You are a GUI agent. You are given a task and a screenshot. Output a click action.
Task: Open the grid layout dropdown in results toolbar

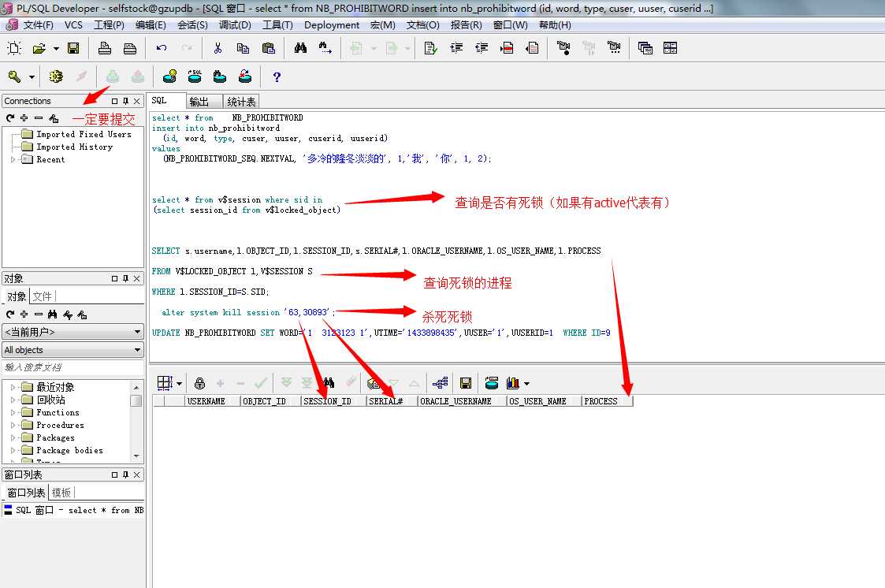(179, 384)
